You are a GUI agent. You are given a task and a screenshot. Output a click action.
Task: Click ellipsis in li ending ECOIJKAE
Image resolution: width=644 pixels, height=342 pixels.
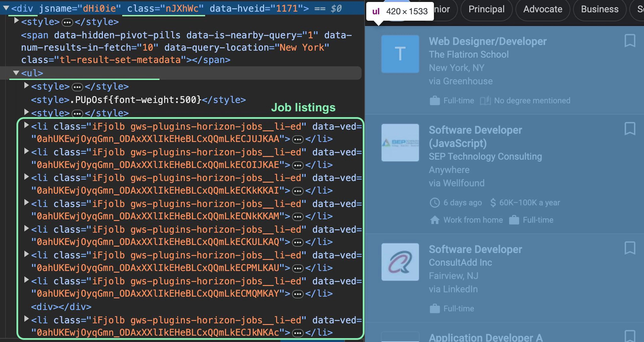pos(298,166)
